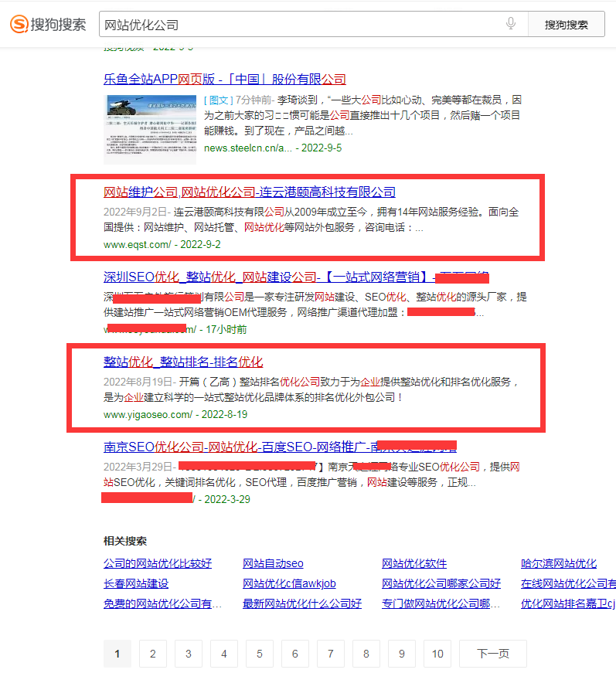Screen dimensions: 616x690
Task: Activate the microphone voice search icon
Action: coord(510,23)
